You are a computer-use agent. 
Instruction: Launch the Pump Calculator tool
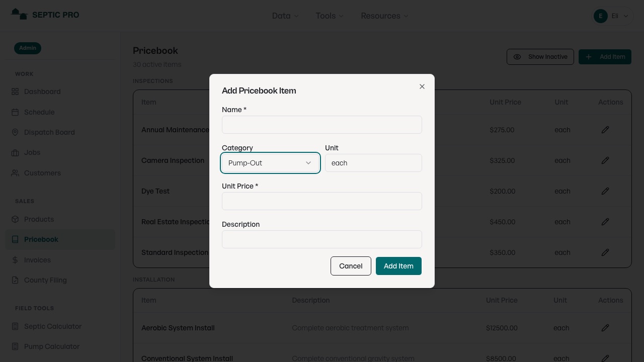point(60,346)
